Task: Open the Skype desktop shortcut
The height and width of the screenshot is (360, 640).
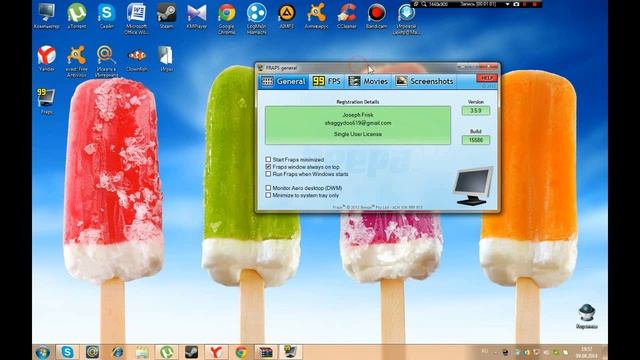Action: pos(106,16)
